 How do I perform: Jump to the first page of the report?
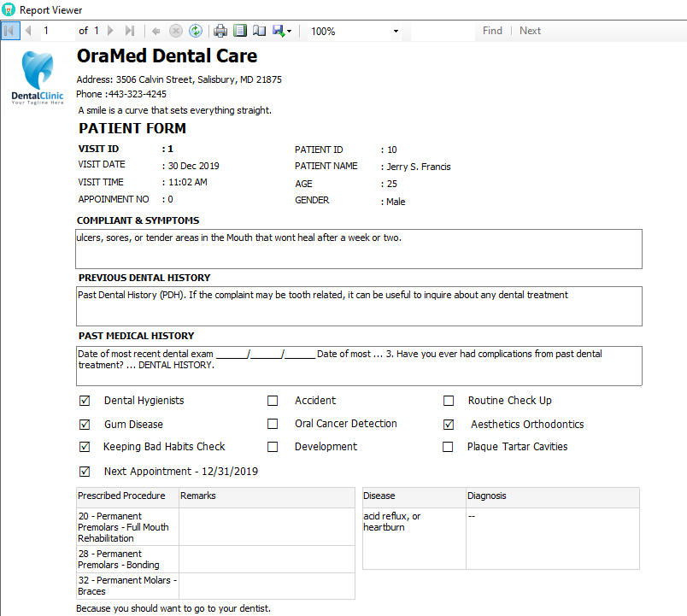tap(10, 31)
